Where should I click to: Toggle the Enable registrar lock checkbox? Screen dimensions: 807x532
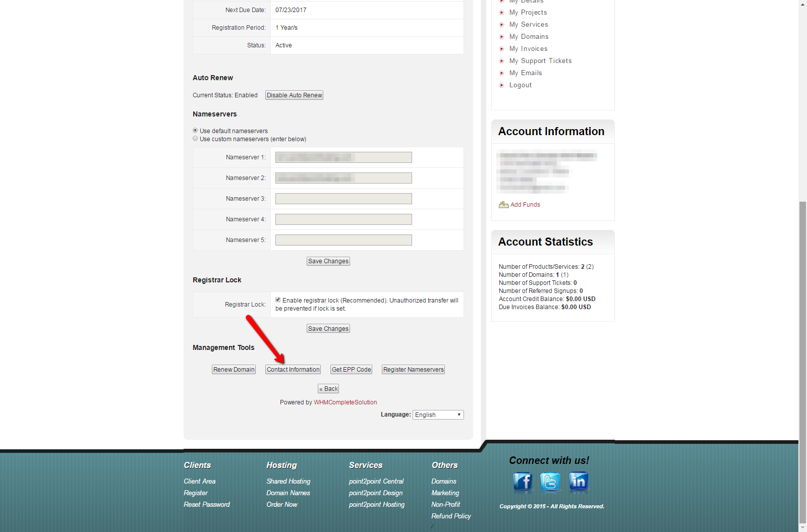click(x=278, y=300)
